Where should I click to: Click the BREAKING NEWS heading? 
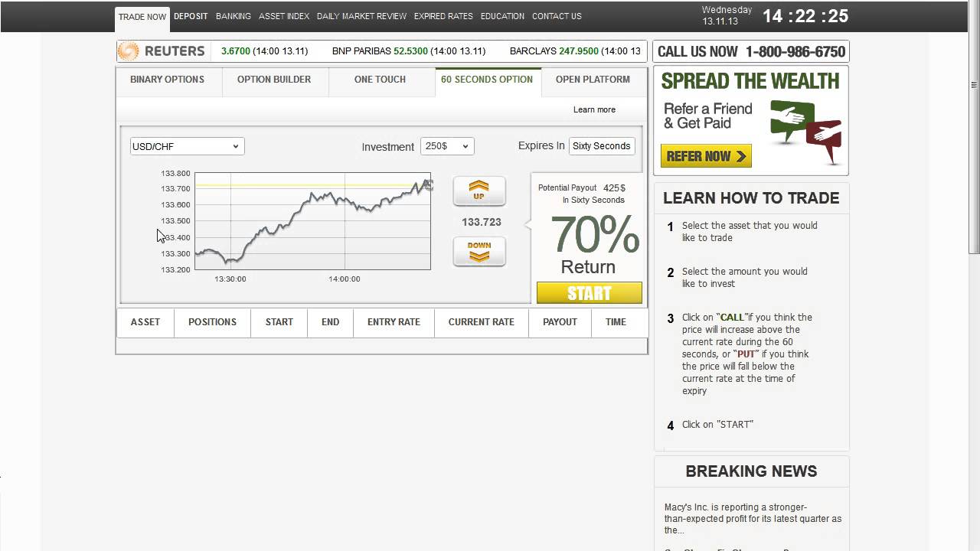point(751,471)
